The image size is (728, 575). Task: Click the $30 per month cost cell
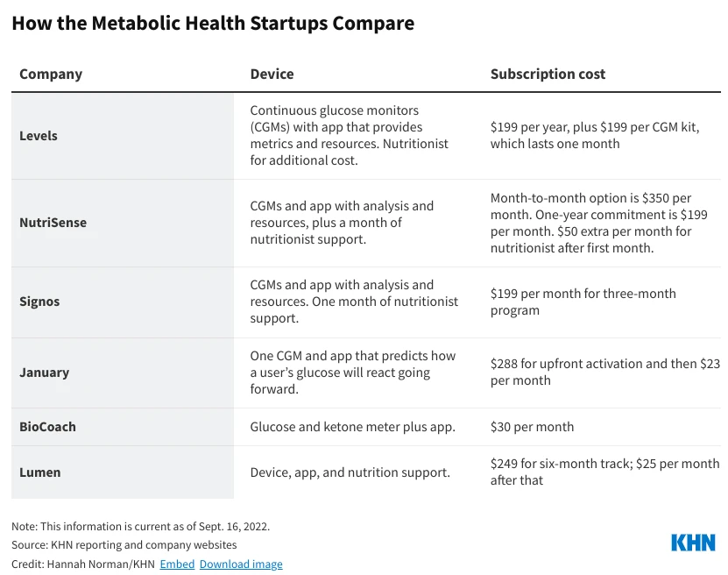(x=532, y=427)
